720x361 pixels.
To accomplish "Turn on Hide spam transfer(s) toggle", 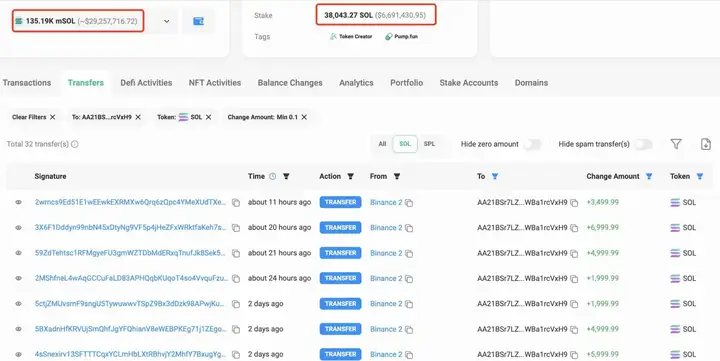I will 644,144.
